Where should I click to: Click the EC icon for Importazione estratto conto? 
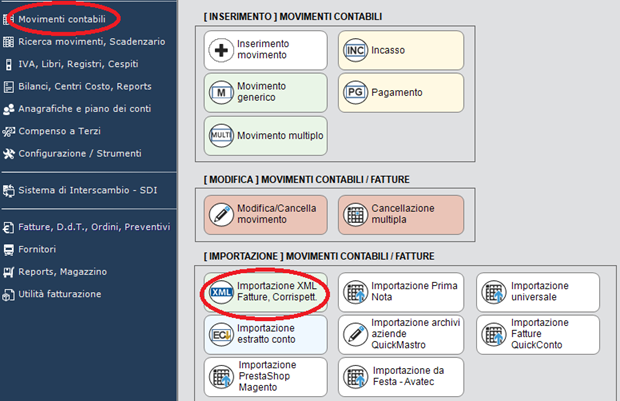(x=220, y=334)
